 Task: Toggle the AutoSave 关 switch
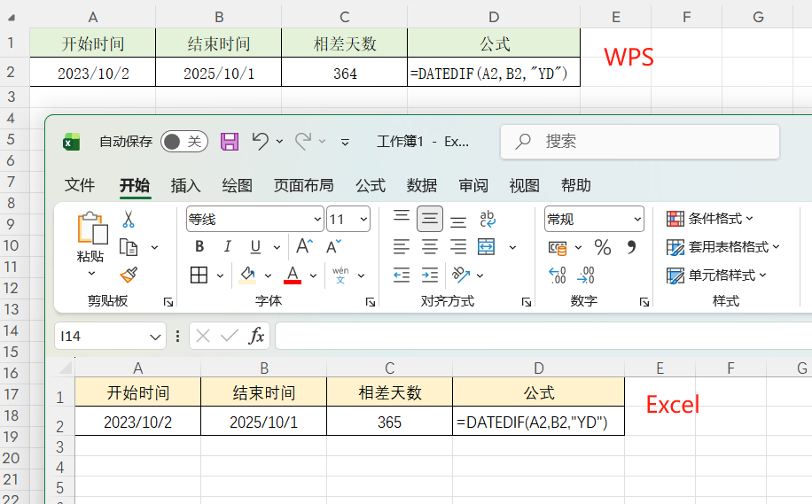[183, 141]
